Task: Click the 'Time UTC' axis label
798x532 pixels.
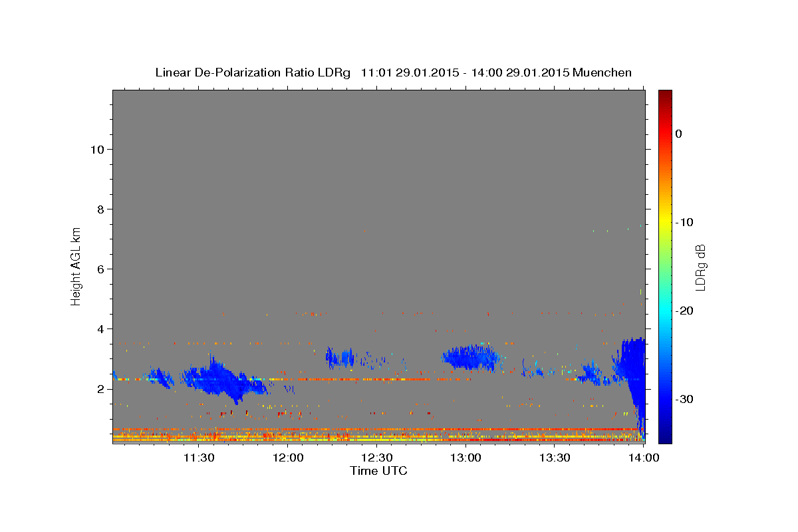Action: 378,471
